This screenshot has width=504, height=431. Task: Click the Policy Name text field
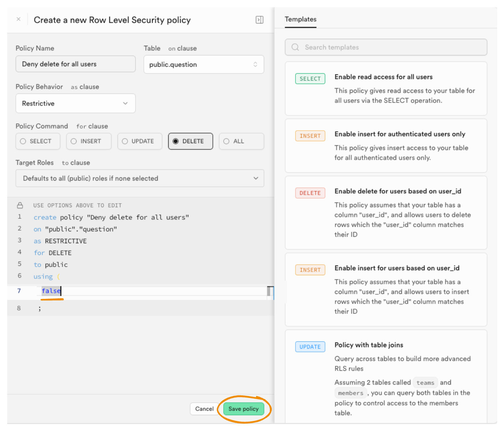pos(75,64)
